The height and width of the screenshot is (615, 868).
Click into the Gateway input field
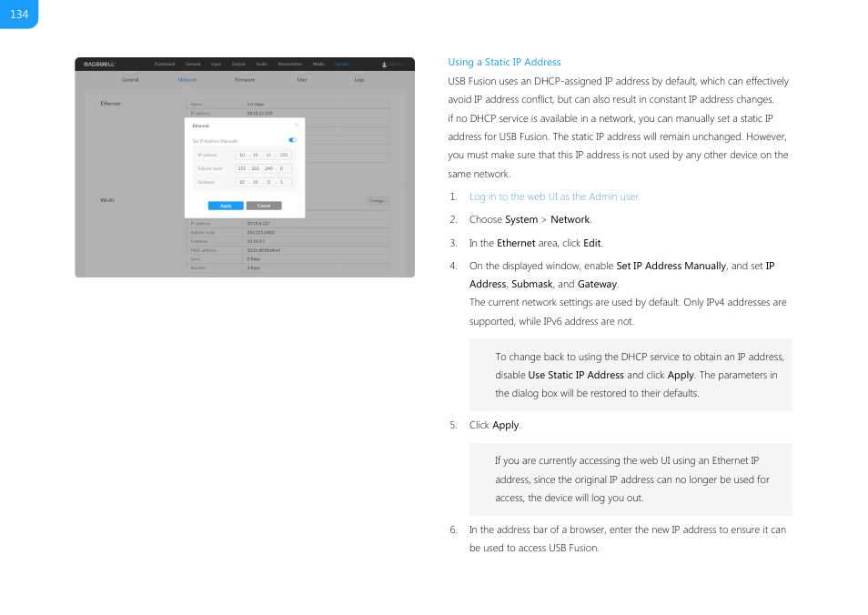(263, 182)
